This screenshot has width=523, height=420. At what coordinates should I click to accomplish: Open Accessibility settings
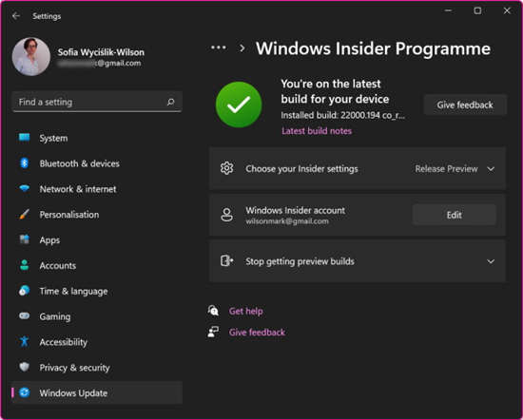point(97,342)
